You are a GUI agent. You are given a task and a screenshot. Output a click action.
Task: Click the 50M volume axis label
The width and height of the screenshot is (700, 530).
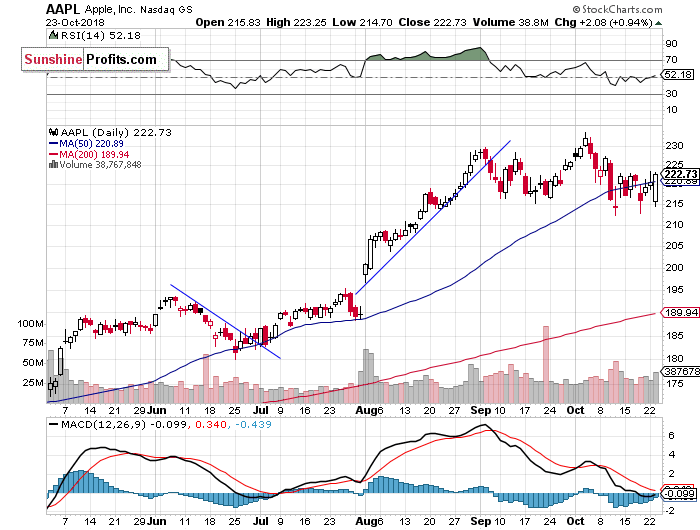click(x=33, y=363)
